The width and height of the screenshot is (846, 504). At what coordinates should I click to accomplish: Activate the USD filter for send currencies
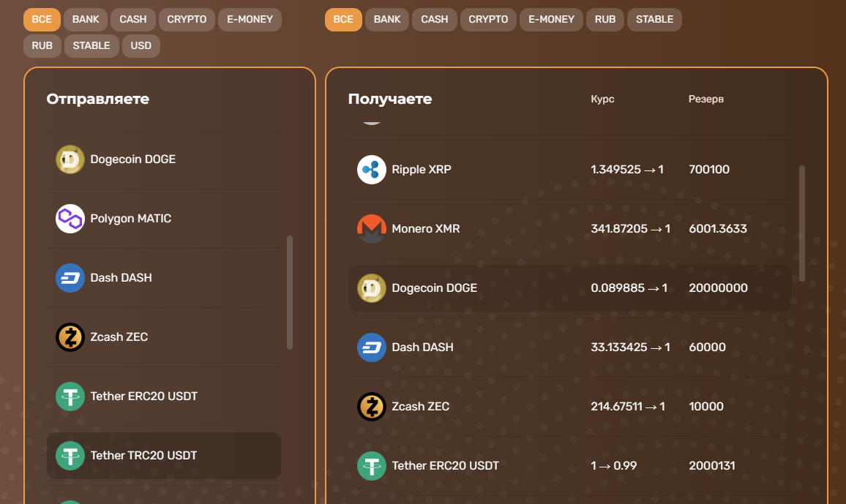pos(141,45)
